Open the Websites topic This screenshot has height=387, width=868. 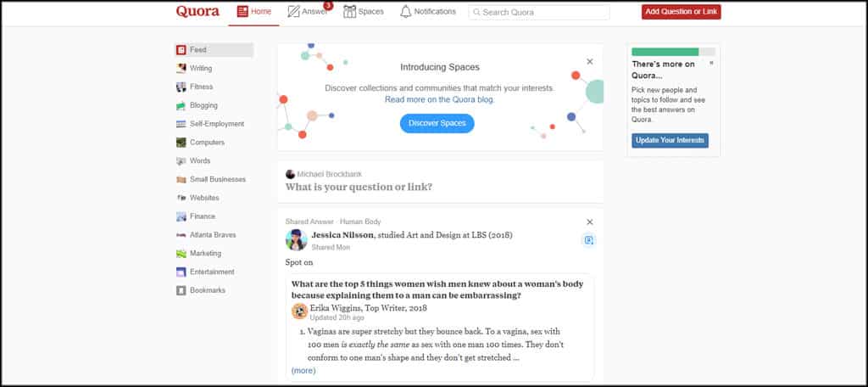(204, 198)
